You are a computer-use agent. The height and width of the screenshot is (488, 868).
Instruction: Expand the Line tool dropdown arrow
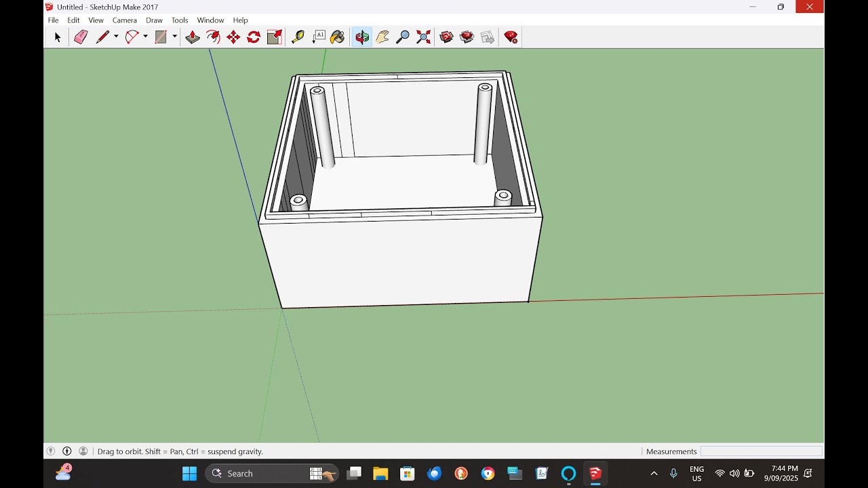click(x=116, y=37)
